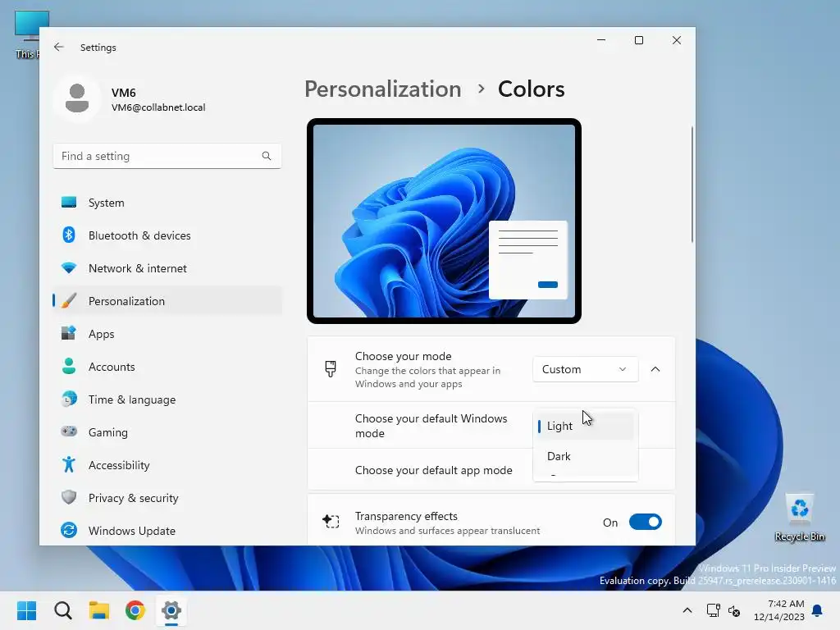Click Choose your default Windows mode text

pyautogui.click(x=431, y=426)
